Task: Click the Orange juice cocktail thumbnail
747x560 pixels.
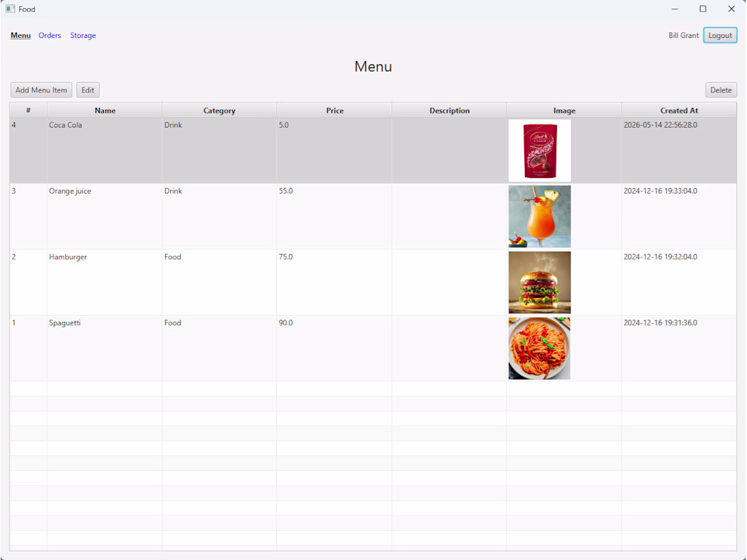Action: click(539, 217)
